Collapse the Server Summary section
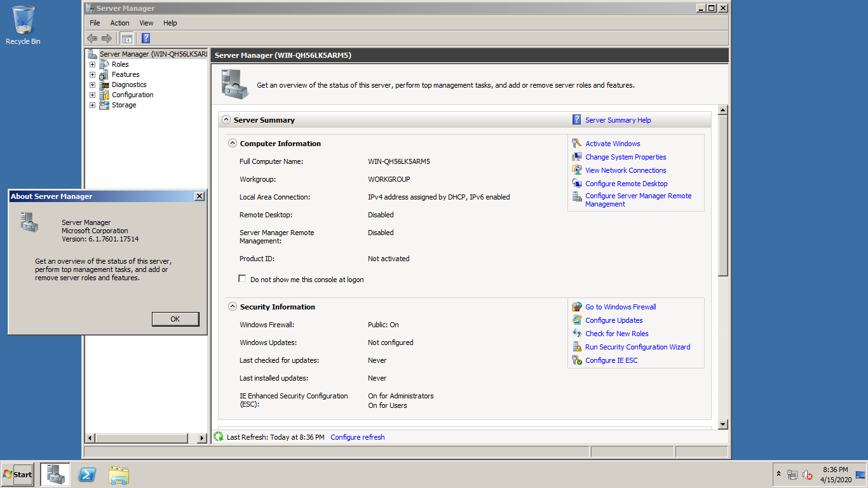 (x=226, y=119)
